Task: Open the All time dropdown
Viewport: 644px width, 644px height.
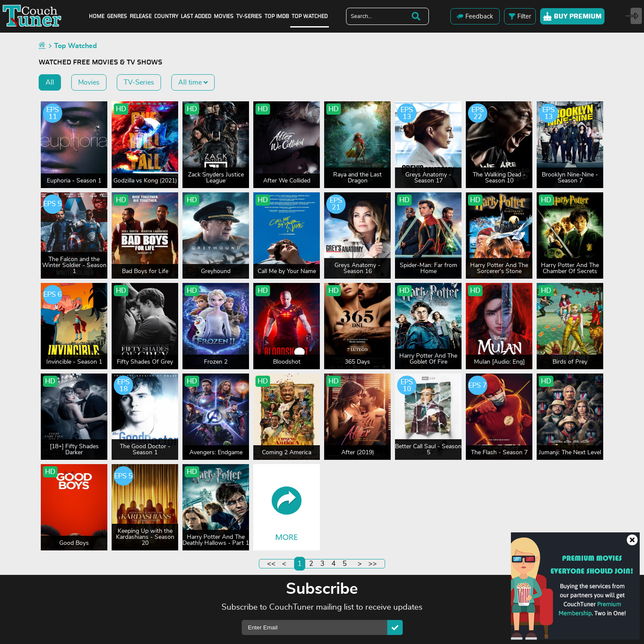Action: tap(193, 82)
